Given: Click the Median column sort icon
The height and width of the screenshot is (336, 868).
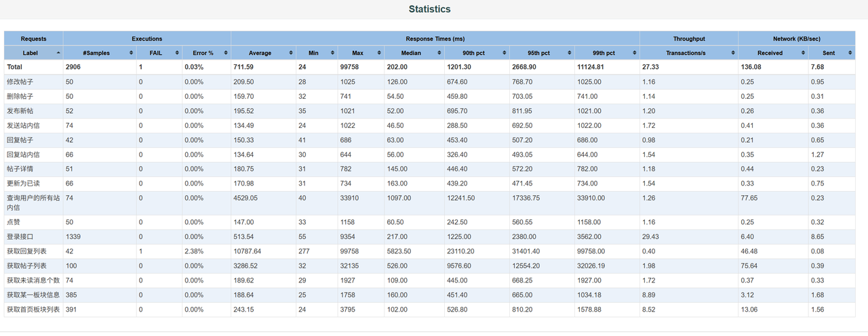Looking at the screenshot, I should [439, 53].
